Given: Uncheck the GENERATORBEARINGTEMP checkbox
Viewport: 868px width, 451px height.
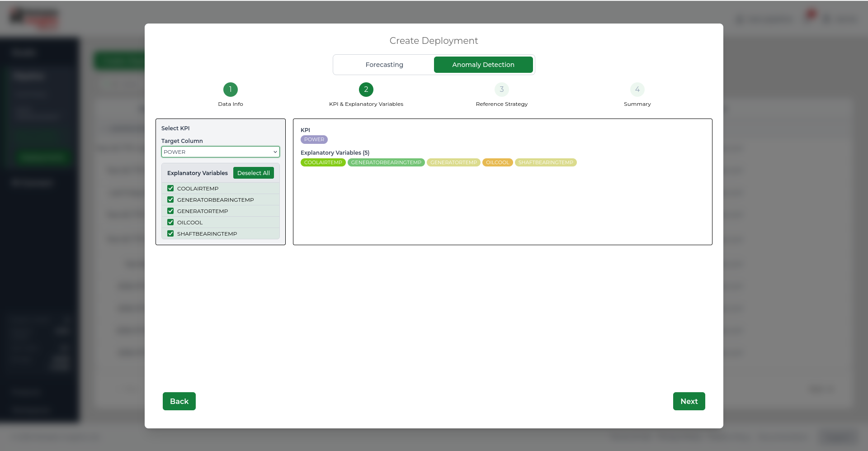Looking at the screenshot, I should point(170,199).
